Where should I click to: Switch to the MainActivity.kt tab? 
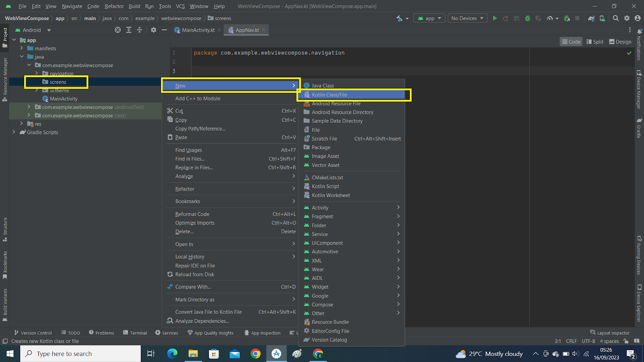coord(198,30)
